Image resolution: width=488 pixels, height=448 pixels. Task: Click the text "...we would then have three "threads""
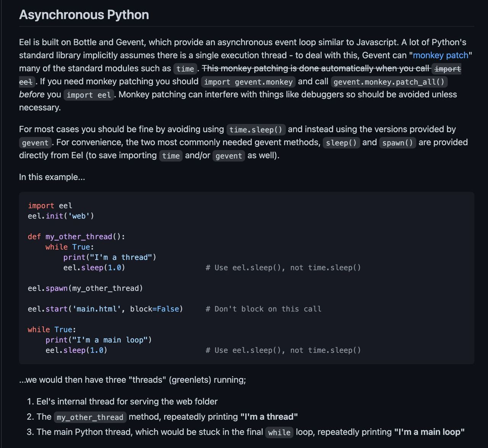click(93, 380)
